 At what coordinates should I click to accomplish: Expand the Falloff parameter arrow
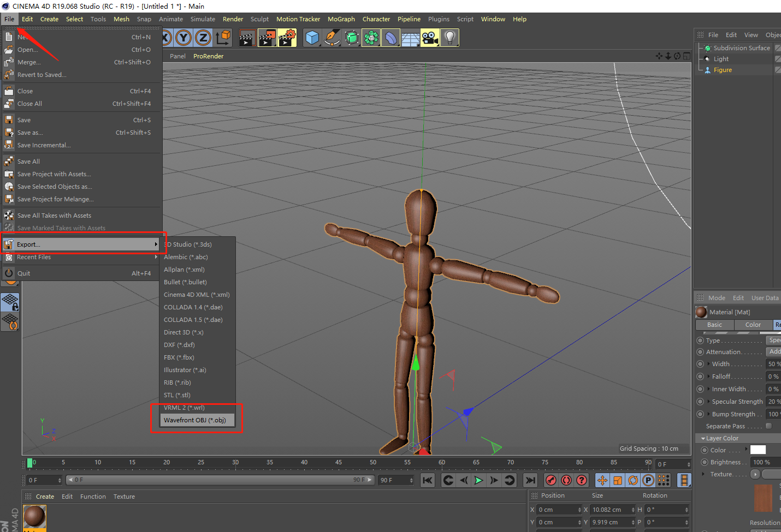pos(709,376)
